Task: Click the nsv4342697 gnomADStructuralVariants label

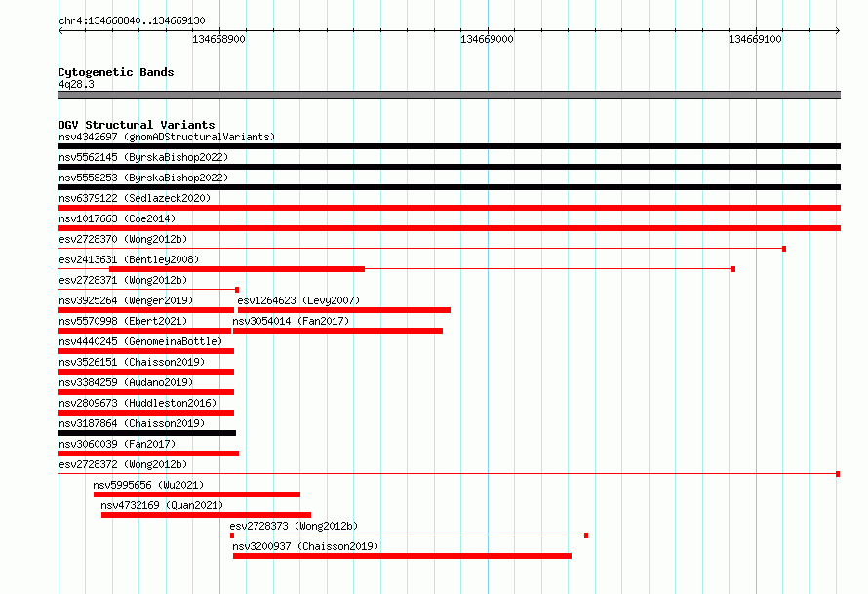Action: coord(167,137)
